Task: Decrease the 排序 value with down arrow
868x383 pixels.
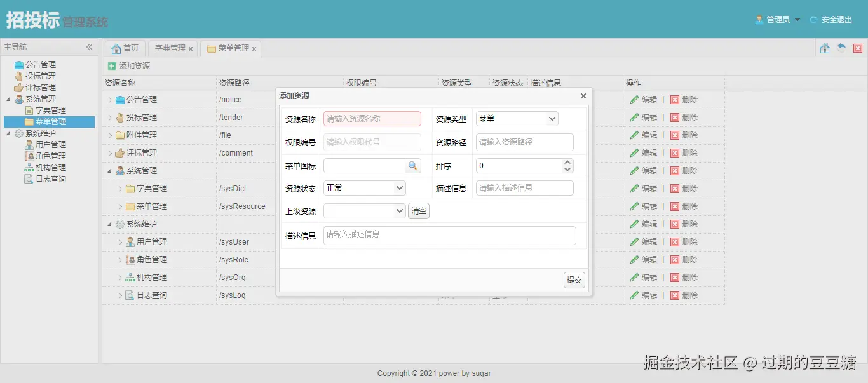Action: [x=567, y=170]
